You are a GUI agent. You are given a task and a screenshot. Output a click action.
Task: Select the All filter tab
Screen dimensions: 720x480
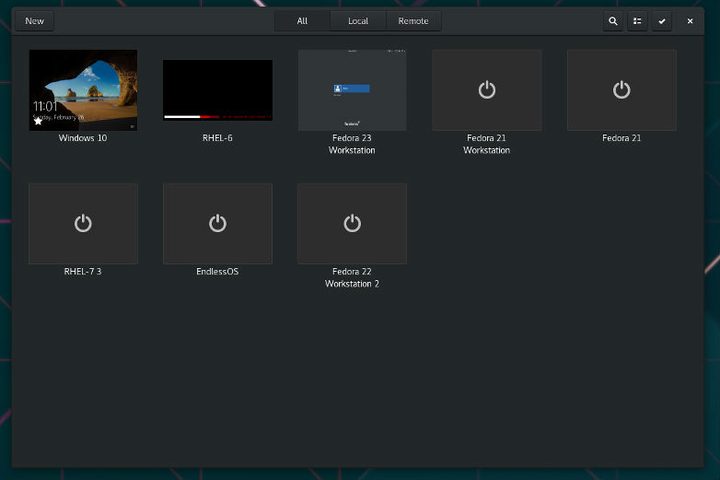point(302,21)
